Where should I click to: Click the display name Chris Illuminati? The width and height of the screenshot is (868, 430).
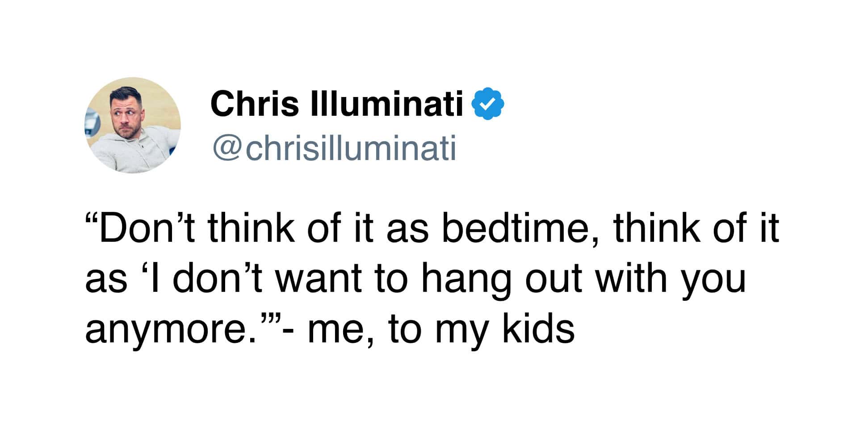tap(336, 103)
